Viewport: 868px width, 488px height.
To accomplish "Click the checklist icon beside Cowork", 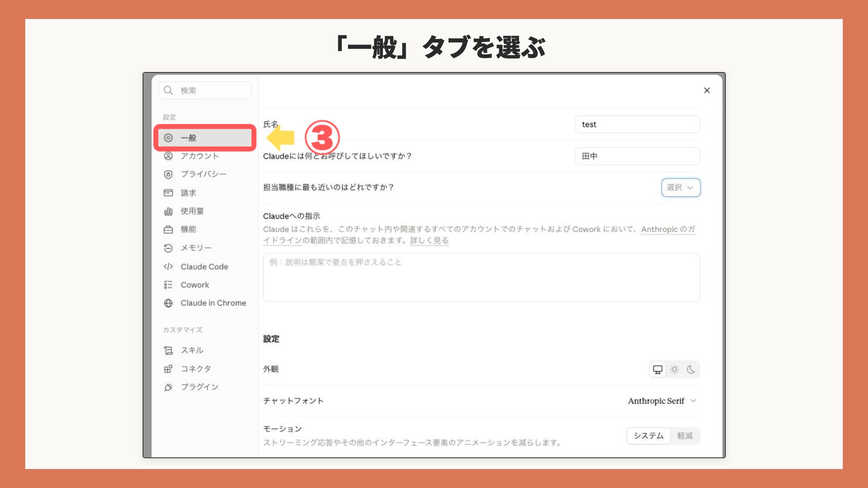I will tap(168, 285).
